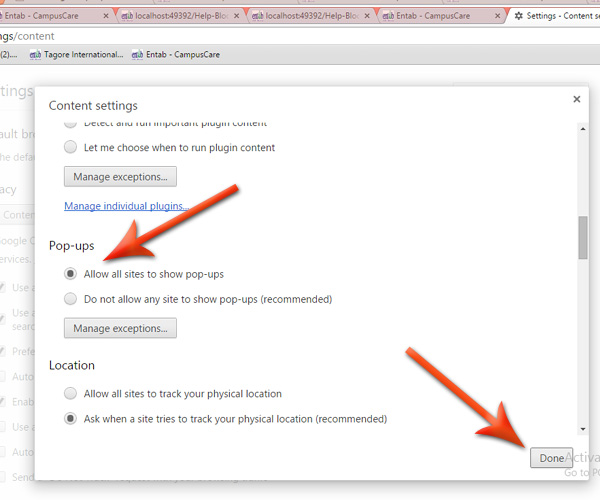Select 'Allow all sites to show pop-ups'
Image resolution: width=600 pixels, height=500 pixels.
[x=71, y=274]
